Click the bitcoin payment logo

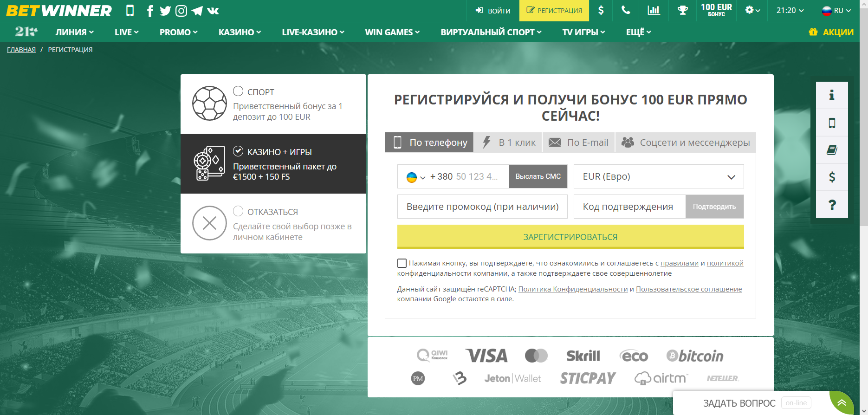(695, 356)
